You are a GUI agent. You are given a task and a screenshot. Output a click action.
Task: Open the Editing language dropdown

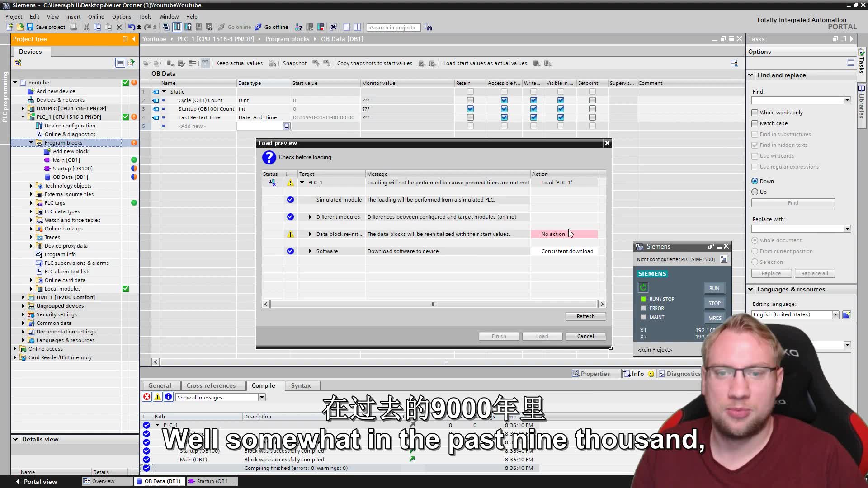[x=835, y=314]
